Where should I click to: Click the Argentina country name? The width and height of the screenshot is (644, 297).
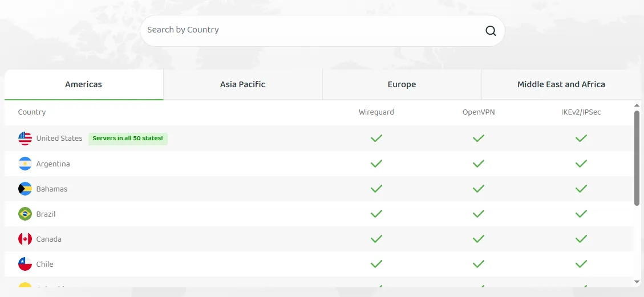(53, 164)
